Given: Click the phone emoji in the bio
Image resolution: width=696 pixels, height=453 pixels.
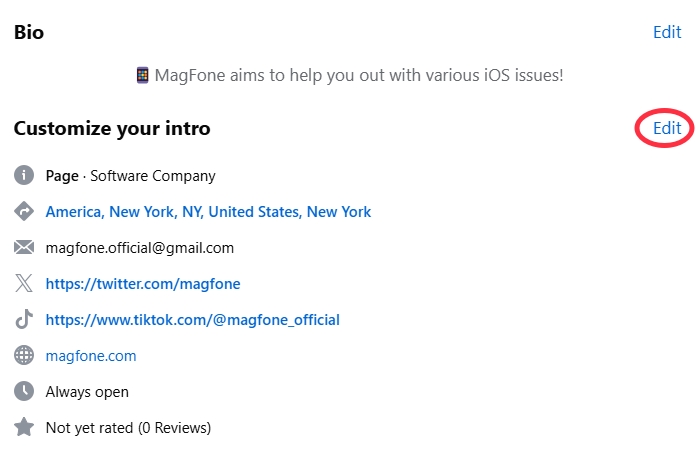Looking at the screenshot, I should 142,75.
